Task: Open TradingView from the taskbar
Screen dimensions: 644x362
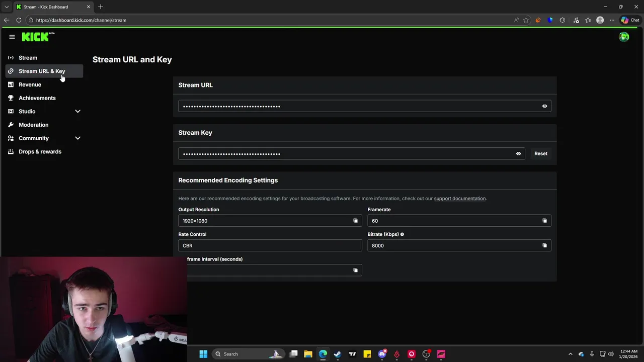Action: pos(352,354)
